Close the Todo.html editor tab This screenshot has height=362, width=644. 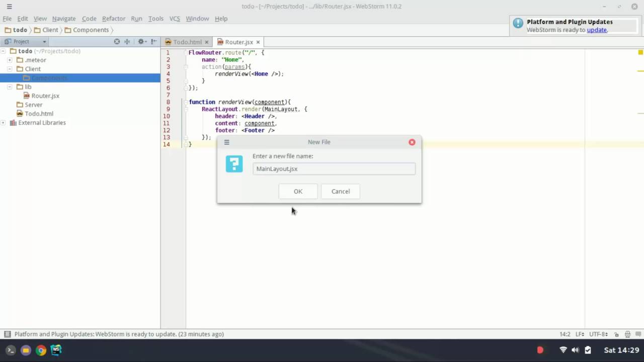click(x=206, y=42)
